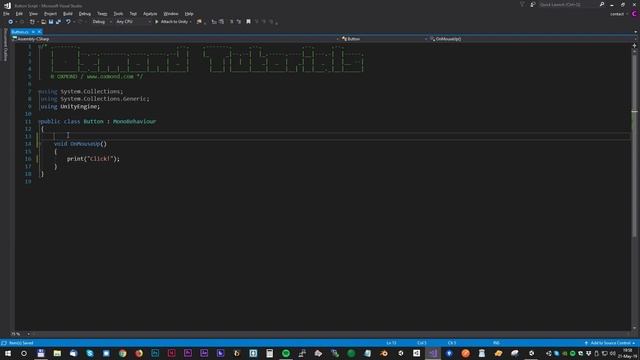This screenshot has width=640, height=360.
Task: Collapse the Button class outline at line 11
Action: 39,122
